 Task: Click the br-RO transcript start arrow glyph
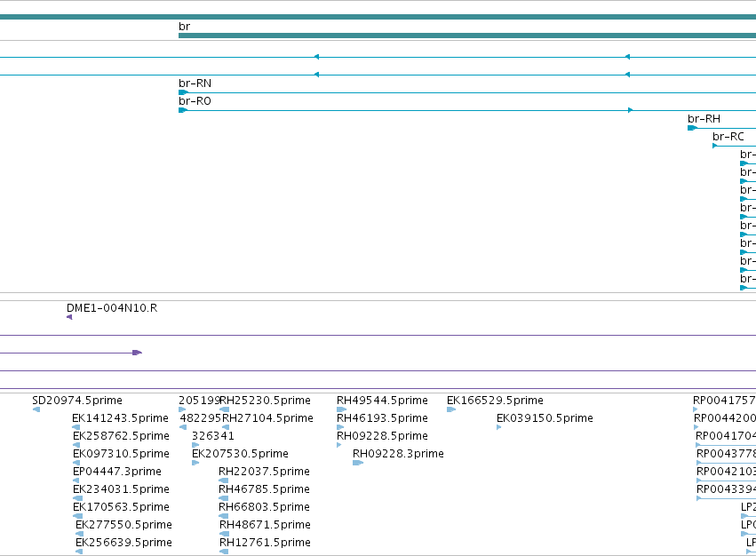point(183,110)
